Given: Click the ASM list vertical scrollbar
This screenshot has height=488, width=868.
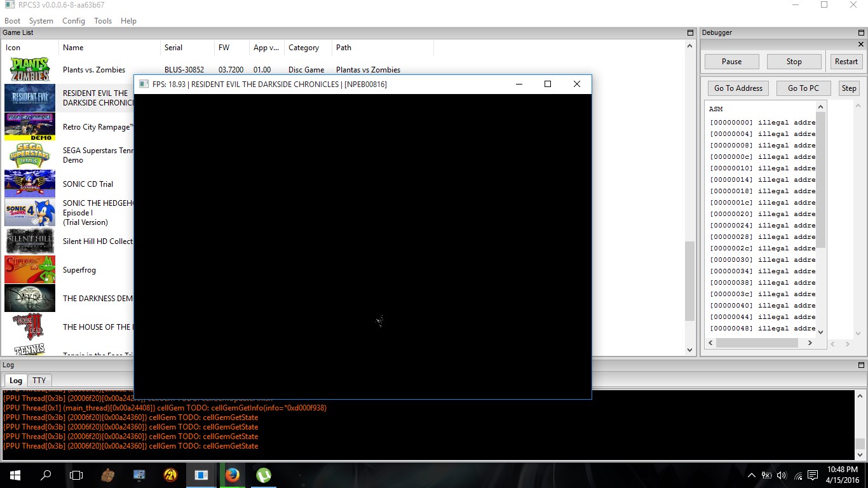Looking at the screenshot, I should [820, 178].
